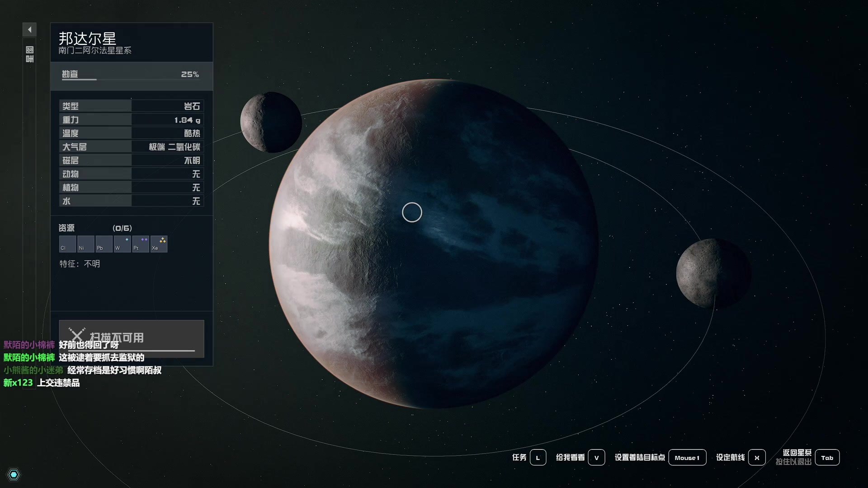Click the 设定航线 label
Screen dimensions: 868x488
(x=731, y=457)
